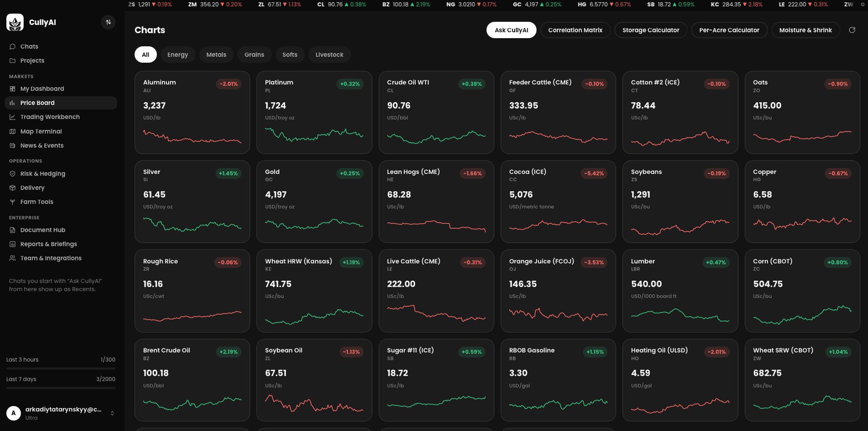Viewport: 868px width, 431px height.
Task: Open Chats from the sidebar icon
Action: (x=13, y=46)
